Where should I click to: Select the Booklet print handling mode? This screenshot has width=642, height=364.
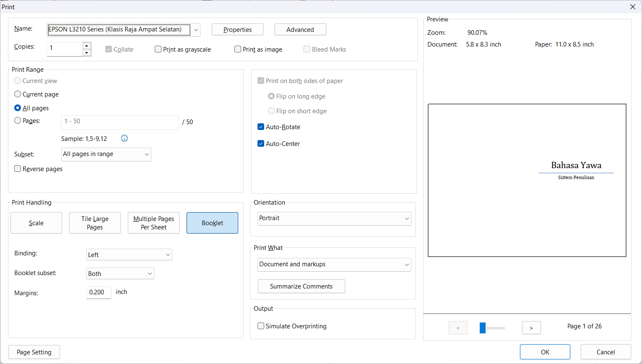click(x=212, y=223)
